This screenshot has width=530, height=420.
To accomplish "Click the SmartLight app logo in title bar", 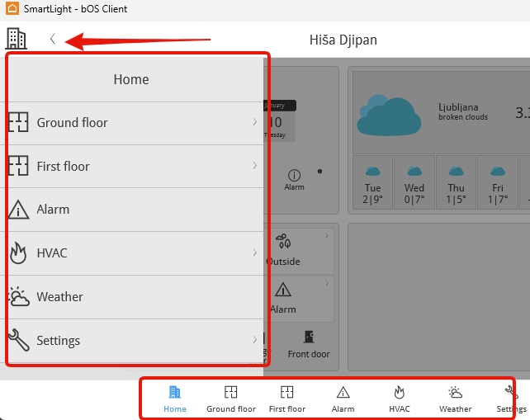I will (12, 8).
